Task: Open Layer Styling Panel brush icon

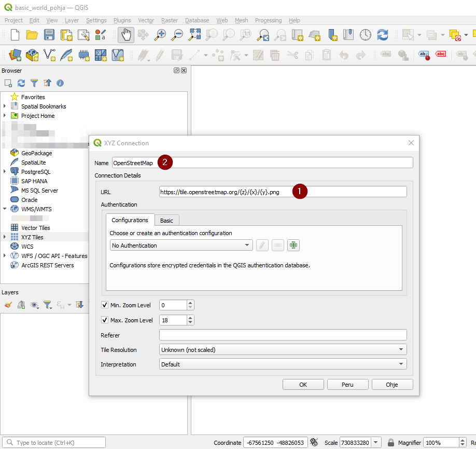Action: pos(8,305)
